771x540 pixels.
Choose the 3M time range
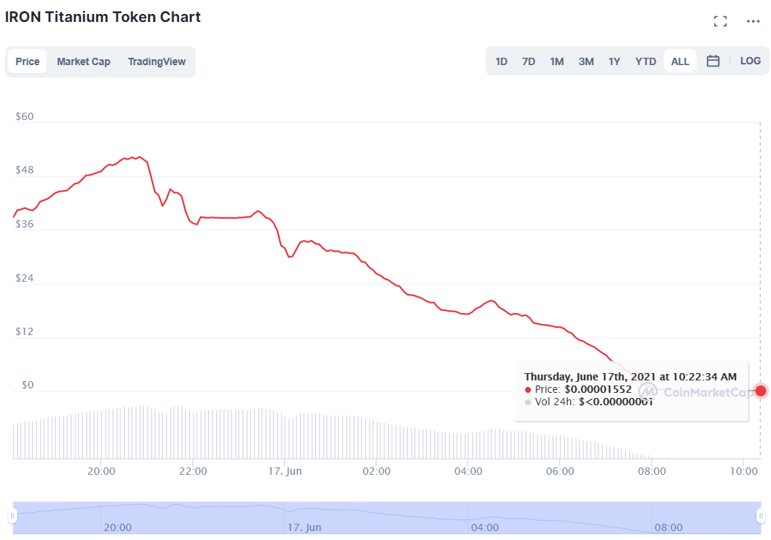(586, 62)
